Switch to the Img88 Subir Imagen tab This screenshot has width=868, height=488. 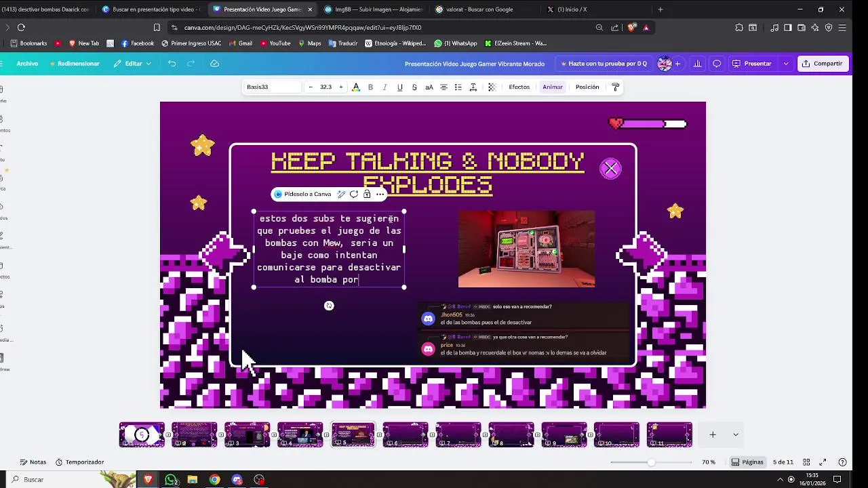coord(373,9)
